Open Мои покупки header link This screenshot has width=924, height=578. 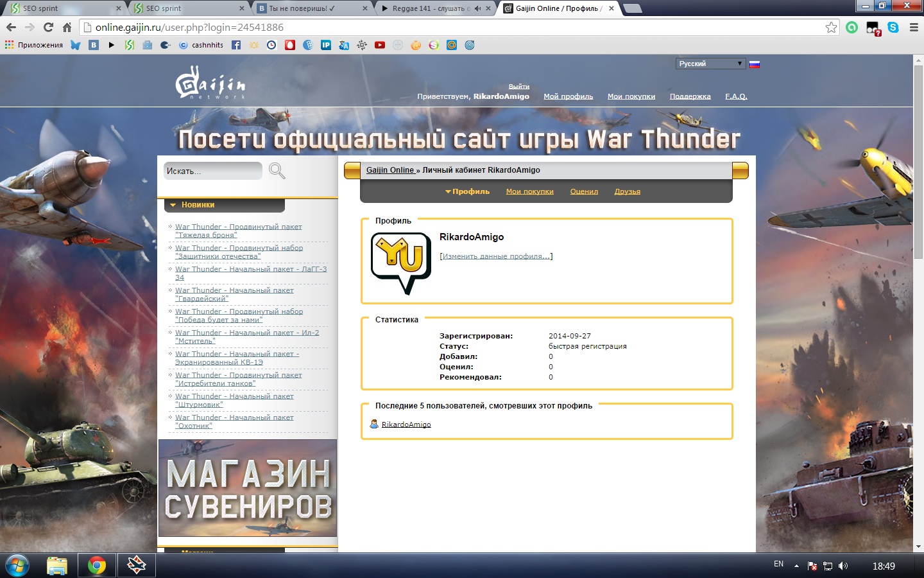pyautogui.click(x=631, y=96)
